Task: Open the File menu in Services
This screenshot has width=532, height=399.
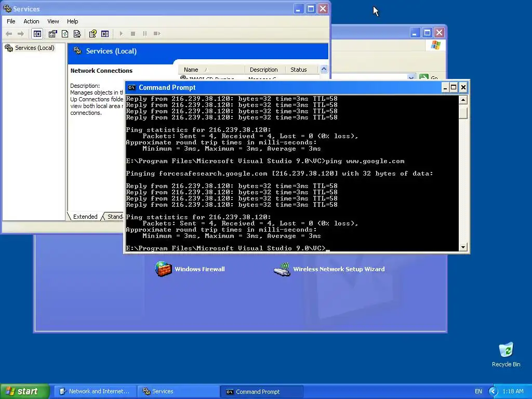Action: 11,21
